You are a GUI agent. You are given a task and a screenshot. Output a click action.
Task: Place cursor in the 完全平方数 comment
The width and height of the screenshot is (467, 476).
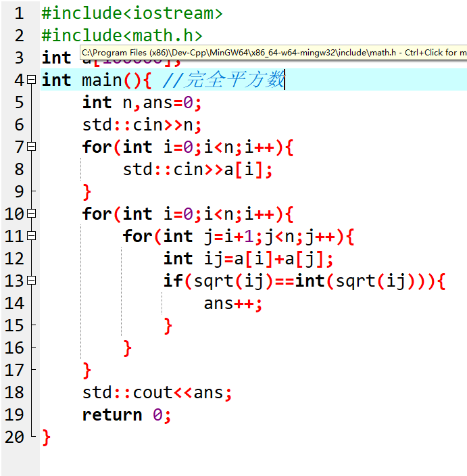click(x=224, y=80)
